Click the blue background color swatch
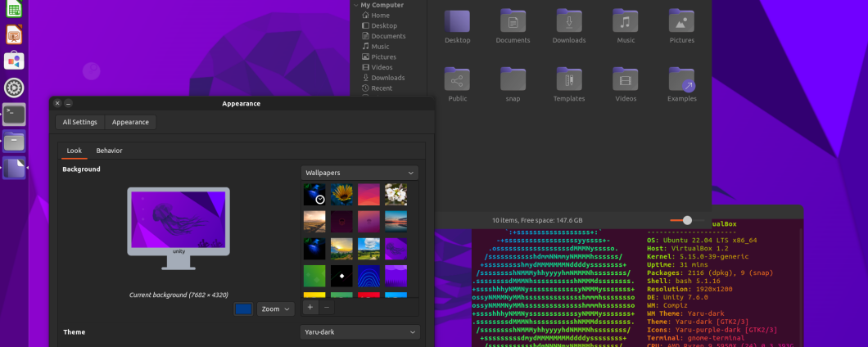 coord(243,309)
